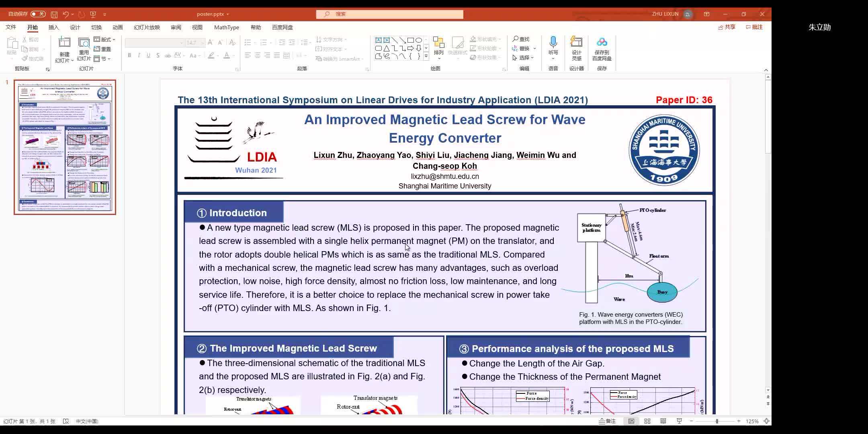The width and height of the screenshot is (868, 434).
Task: Click the Save icon in quick access toolbar
Action: coord(54,14)
